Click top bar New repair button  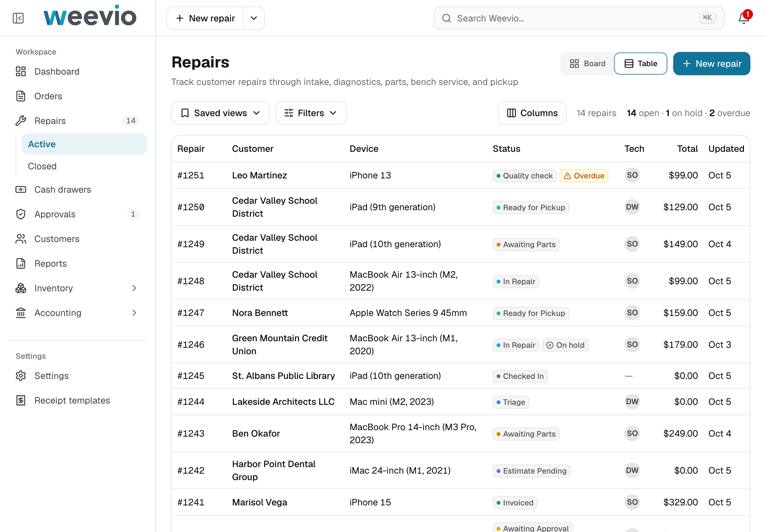point(205,18)
